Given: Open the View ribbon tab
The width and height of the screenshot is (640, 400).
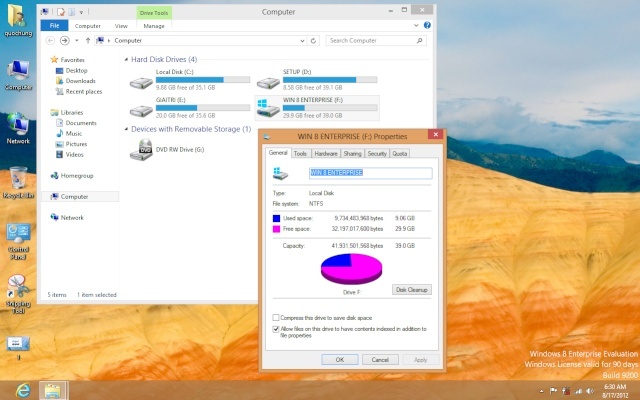Looking at the screenshot, I should click(121, 26).
